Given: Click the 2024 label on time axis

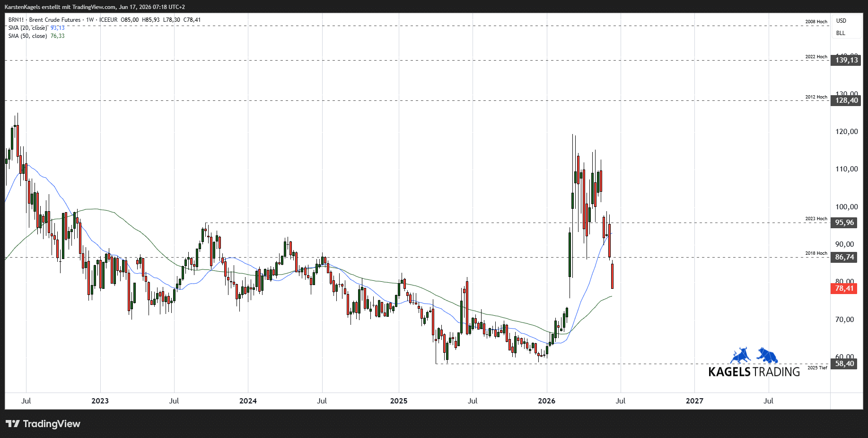Looking at the screenshot, I should (248, 401).
